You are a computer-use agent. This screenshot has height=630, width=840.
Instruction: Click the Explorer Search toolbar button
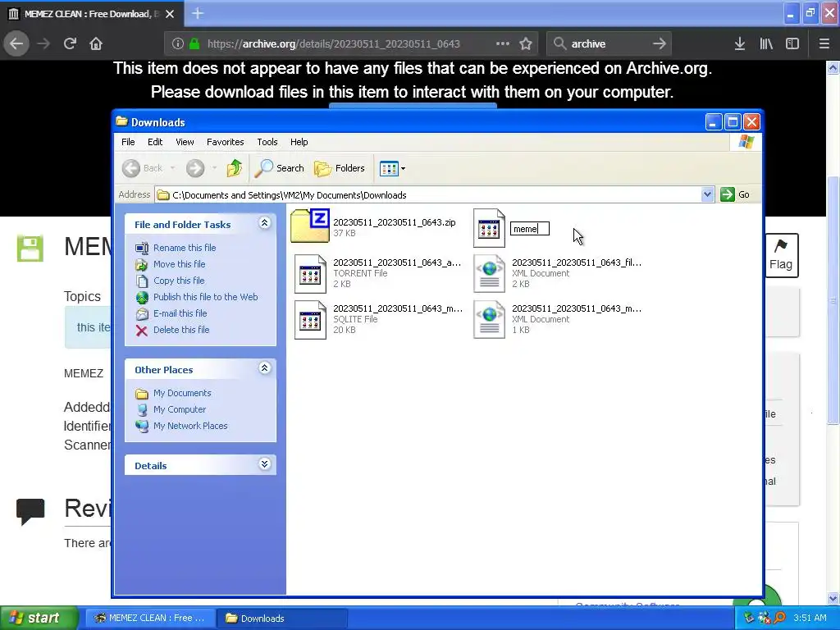click(279, 168)
